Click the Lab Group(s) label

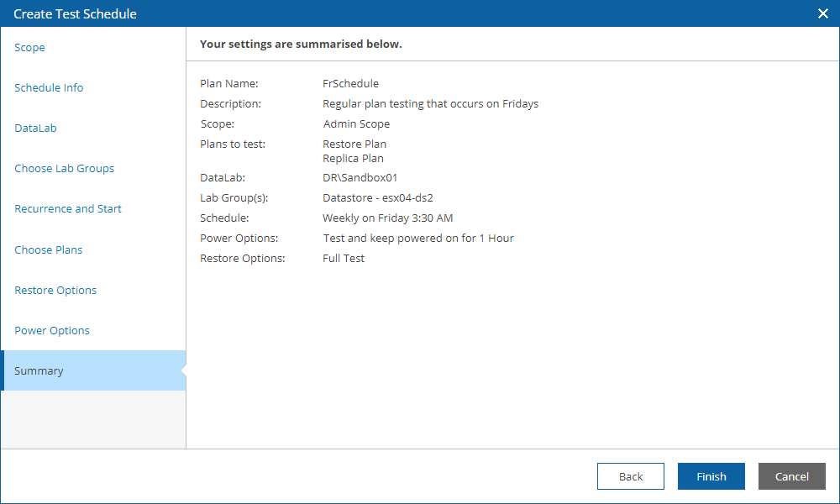(234, 197)
